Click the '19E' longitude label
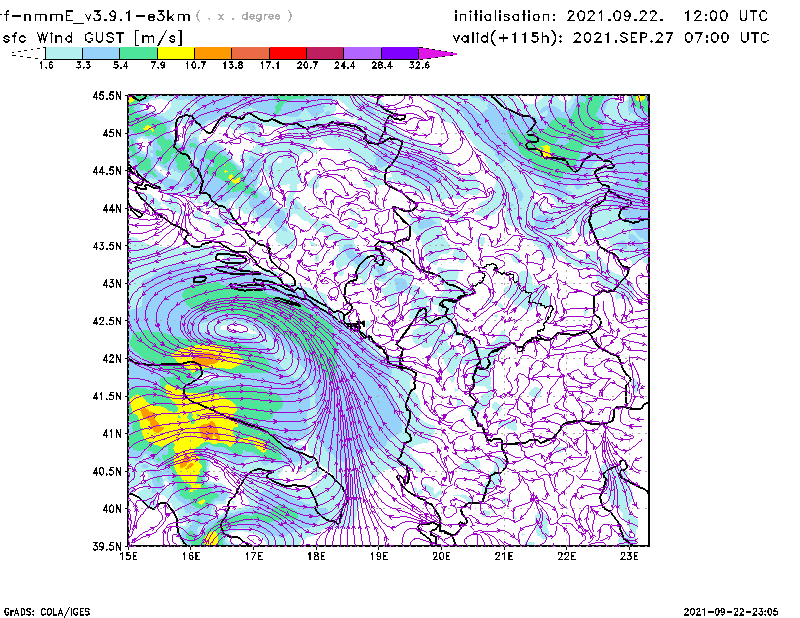 click(x=379, y=556)
